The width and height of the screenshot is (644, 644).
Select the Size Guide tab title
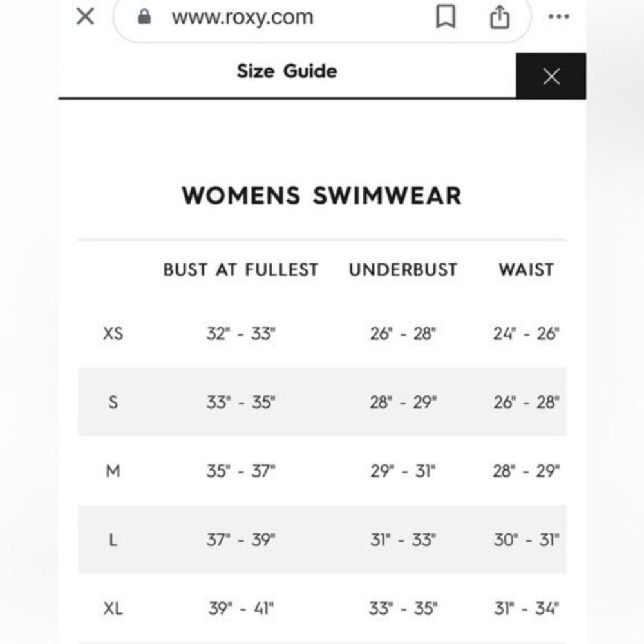click(287, 71)
